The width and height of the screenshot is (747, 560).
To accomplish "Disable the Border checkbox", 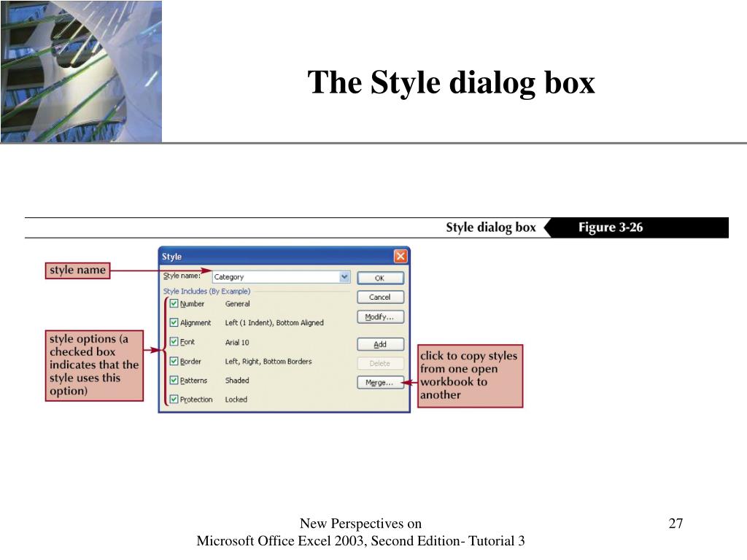I will point(174,361).
